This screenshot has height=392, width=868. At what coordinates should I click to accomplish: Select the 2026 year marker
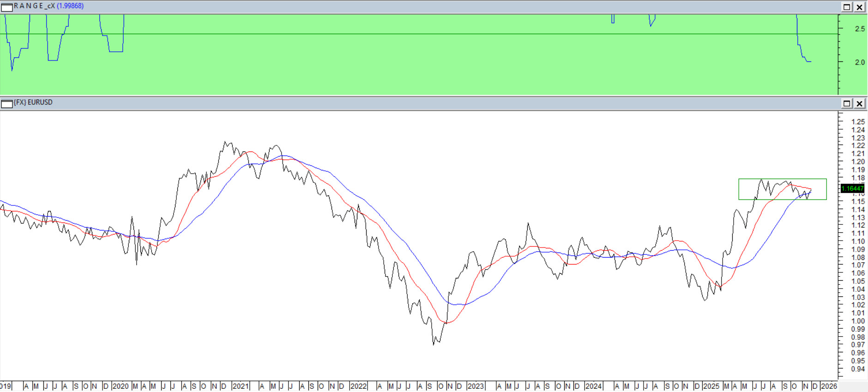(x=829, y=386)
